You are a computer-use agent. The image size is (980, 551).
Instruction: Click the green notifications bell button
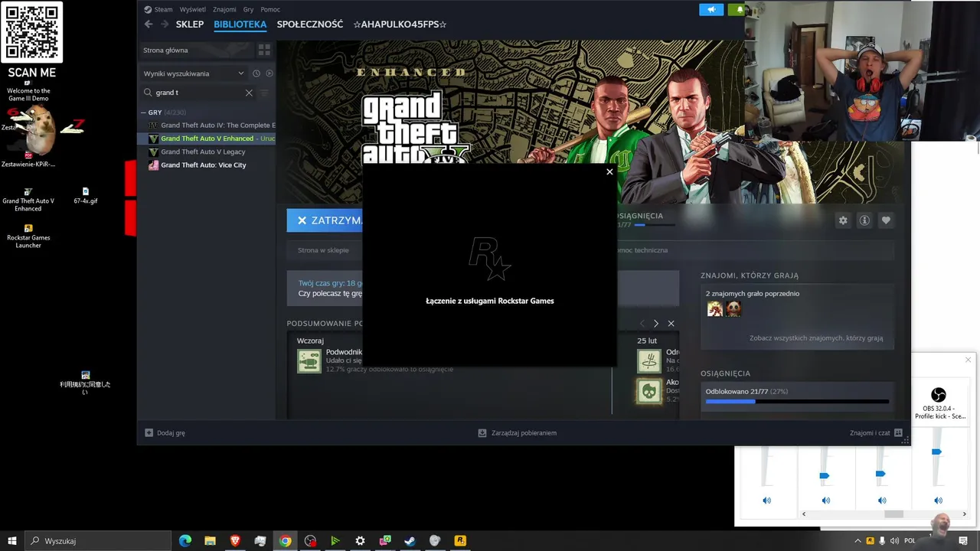738,10
